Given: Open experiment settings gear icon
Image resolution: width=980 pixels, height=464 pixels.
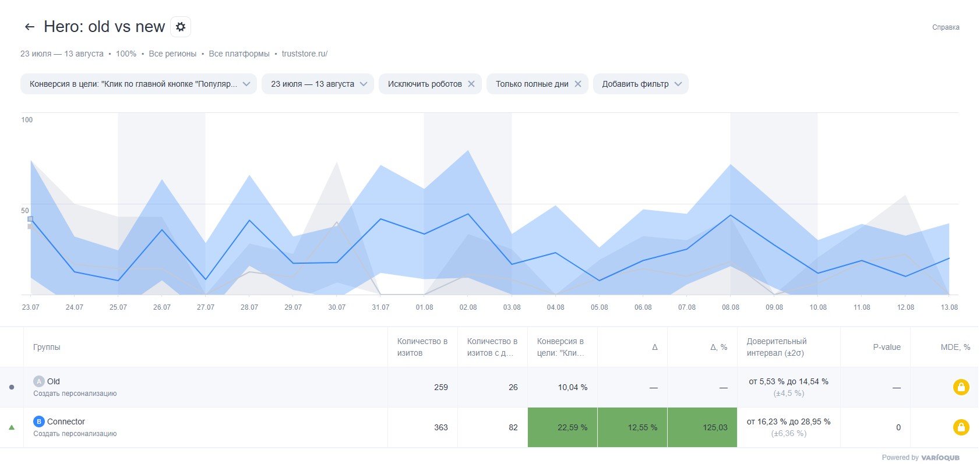Looking at the screenshot, I should (181, 27).
